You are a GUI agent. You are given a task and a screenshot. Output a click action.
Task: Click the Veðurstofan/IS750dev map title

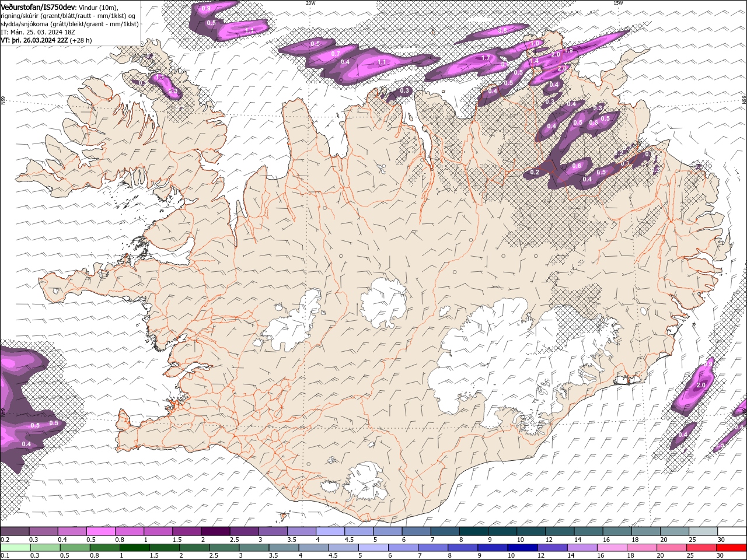pyautogui.click(x=38, y=7)
